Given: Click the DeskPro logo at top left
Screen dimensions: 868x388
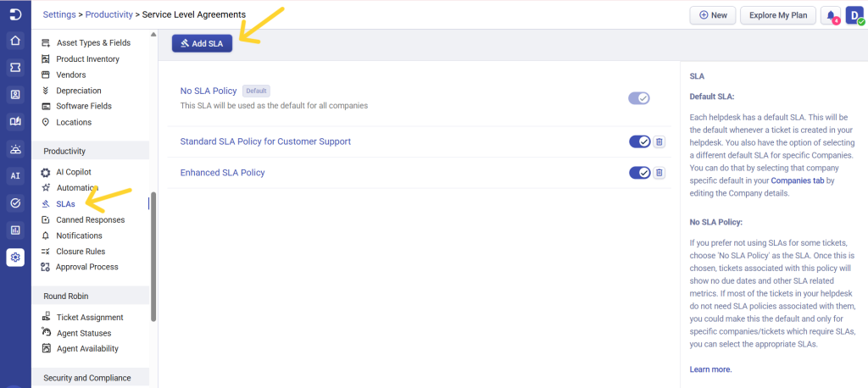Looking at the screenshot, I should [x=15, y=14].
